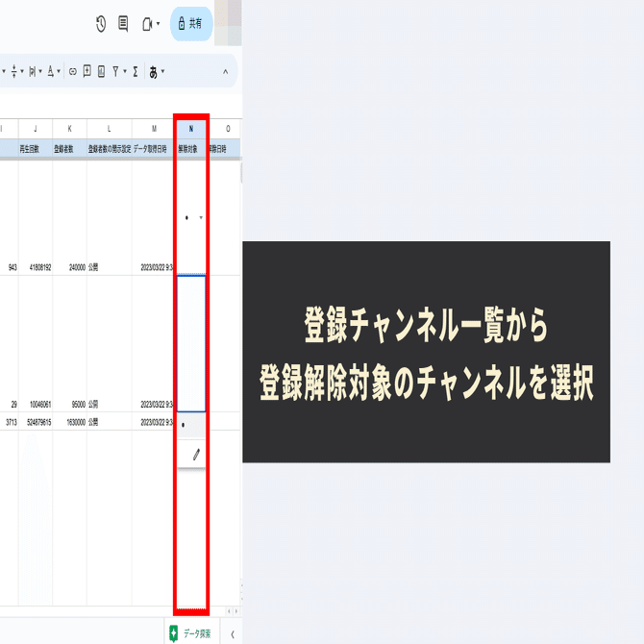Viewport: 644px width, 644px height.
Task: Choose the dot option in dropdown list
Action: point(191,425)
